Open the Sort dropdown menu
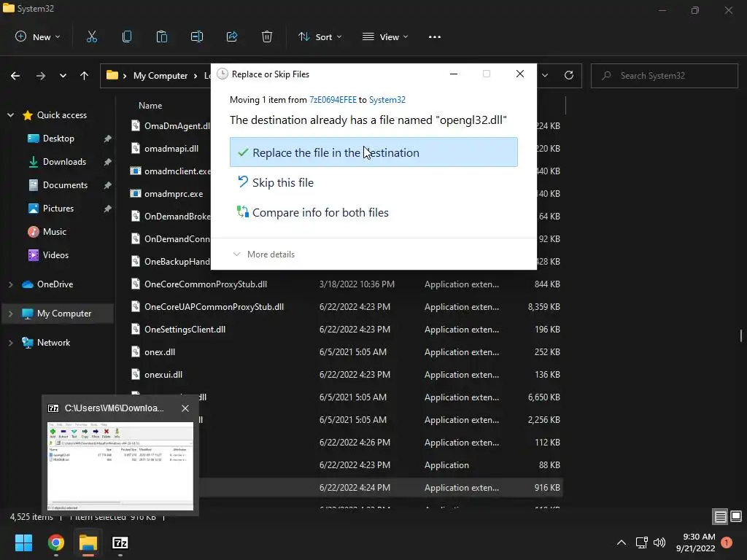 pos(320,36)
